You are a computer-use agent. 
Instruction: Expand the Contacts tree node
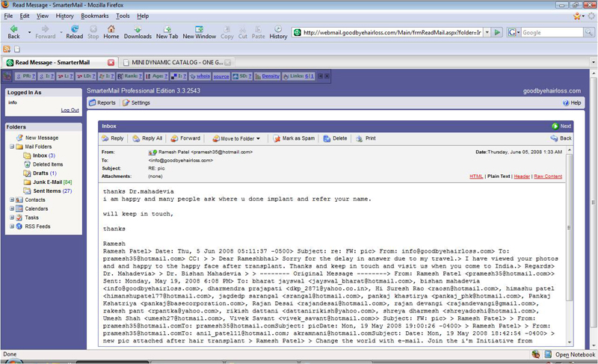pos(12,200)
